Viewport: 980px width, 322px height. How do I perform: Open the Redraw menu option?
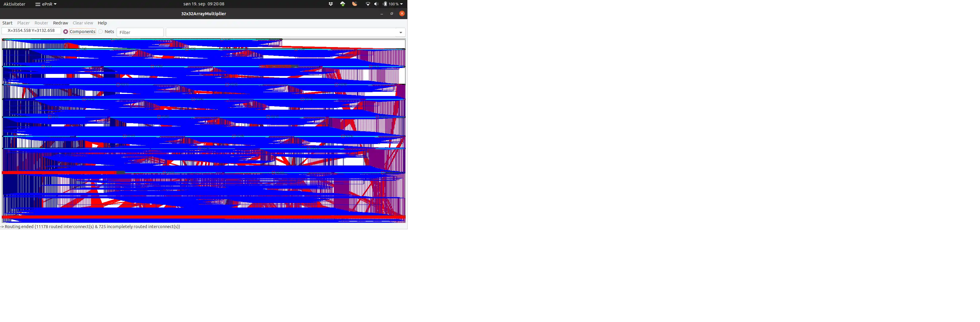[60, 23]
